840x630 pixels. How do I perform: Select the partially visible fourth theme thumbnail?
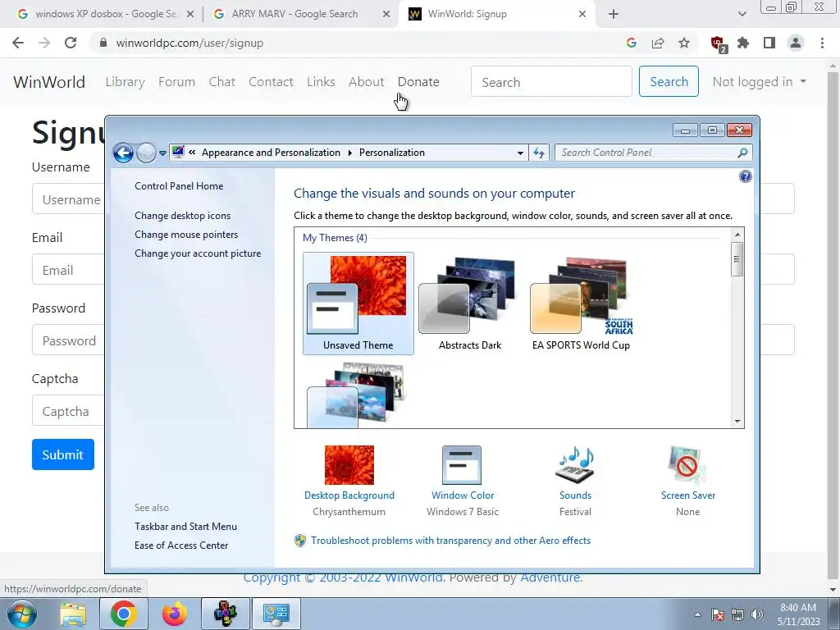(358, 395)
